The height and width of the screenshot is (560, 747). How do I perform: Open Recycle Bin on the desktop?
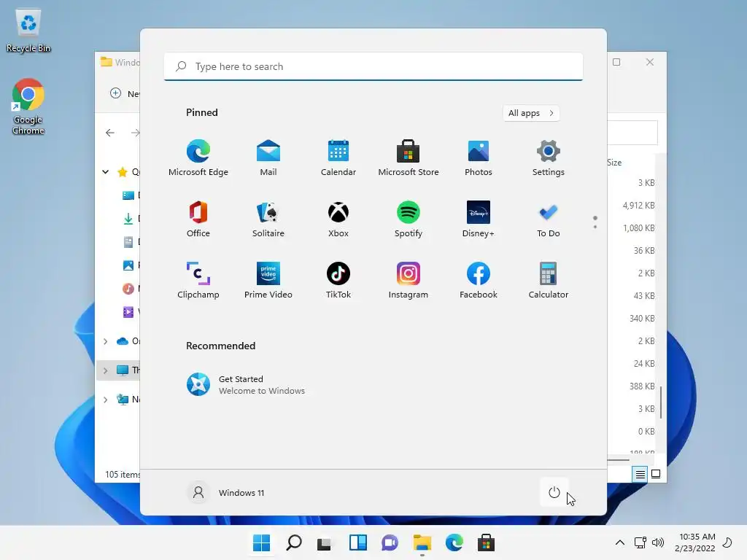[x=28, y=31]
